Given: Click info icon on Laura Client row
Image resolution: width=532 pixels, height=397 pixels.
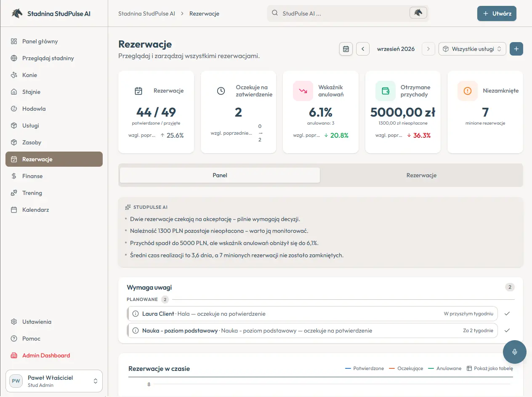Looking at the screenshot, I should point(136,314).
